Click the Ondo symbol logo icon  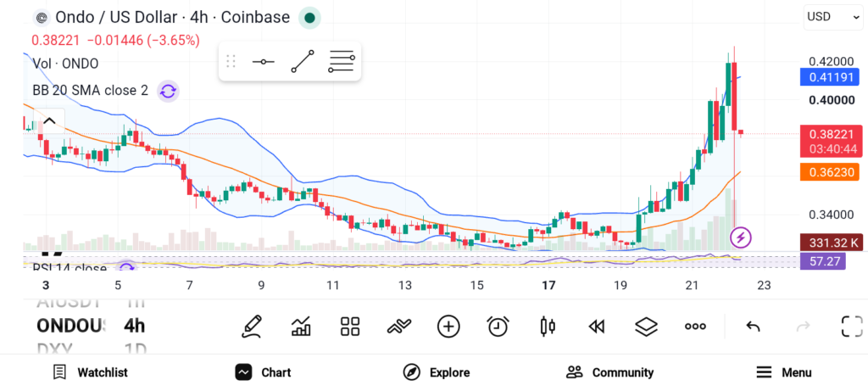41,19
